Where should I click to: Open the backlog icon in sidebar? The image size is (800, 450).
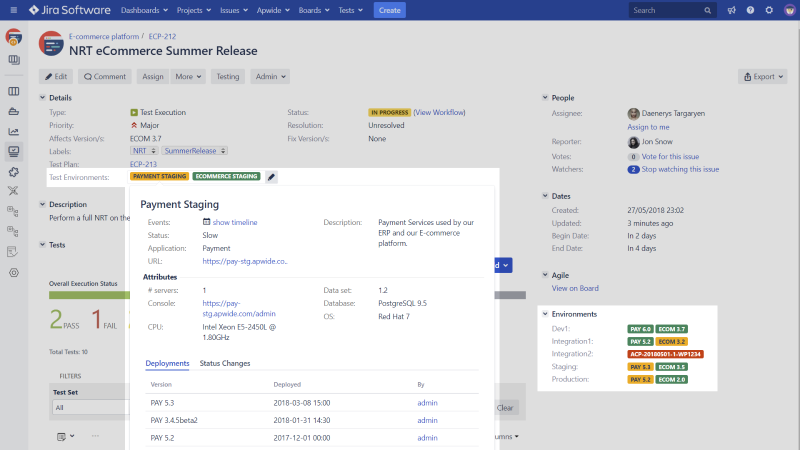[x=14, y=60]
